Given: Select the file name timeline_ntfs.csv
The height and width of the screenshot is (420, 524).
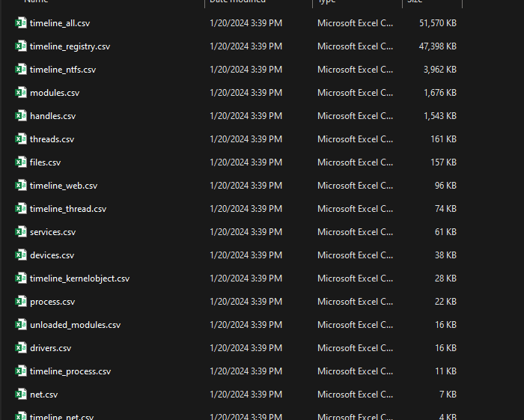Looking at the screenshot, I should pyautogui.click(x=63, y=70).
